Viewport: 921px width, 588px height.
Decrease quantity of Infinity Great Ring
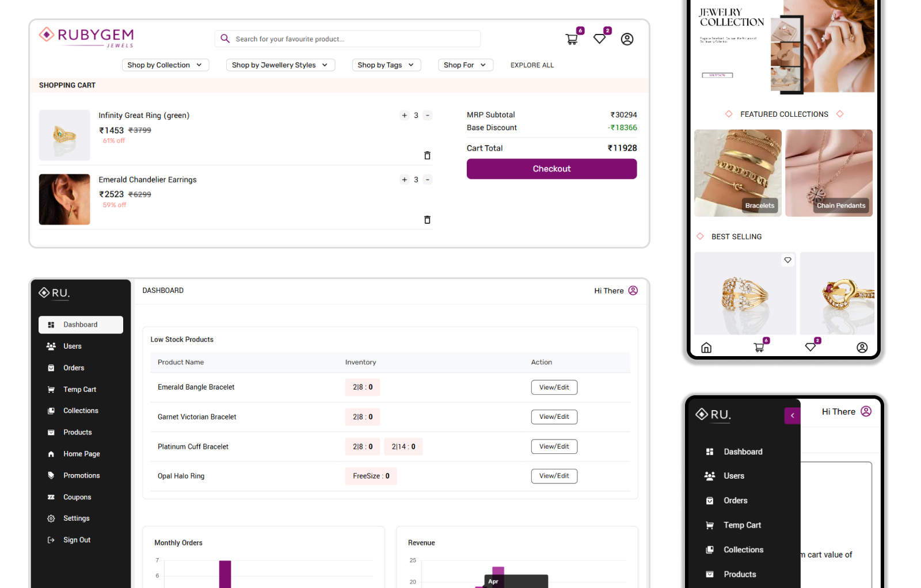[x=427, y=115]
